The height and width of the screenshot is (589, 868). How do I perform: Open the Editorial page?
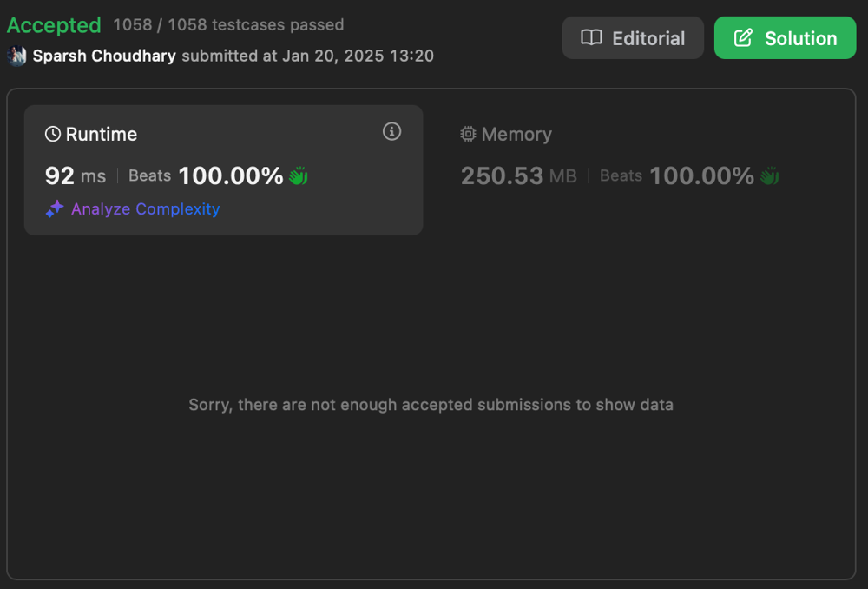click(x=633, y=38)
